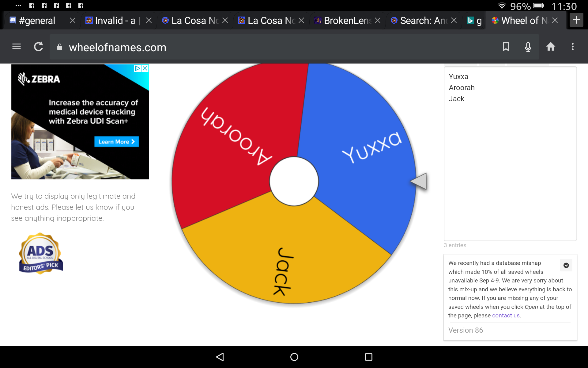This screenshot has height=368, width=588.
Task: Click the white wheel center hub
Action: pos(294,181)
